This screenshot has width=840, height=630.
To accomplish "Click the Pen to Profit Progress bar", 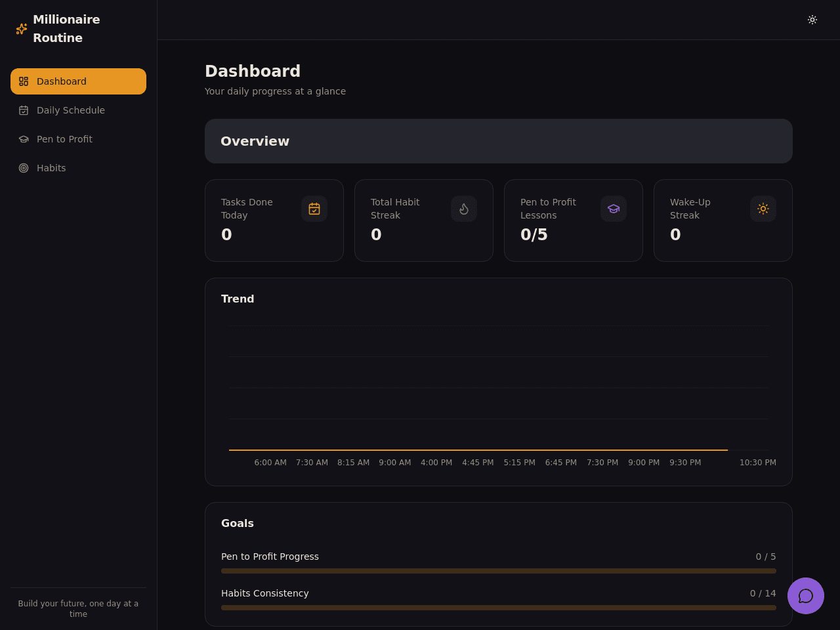I will coord(499,571).
